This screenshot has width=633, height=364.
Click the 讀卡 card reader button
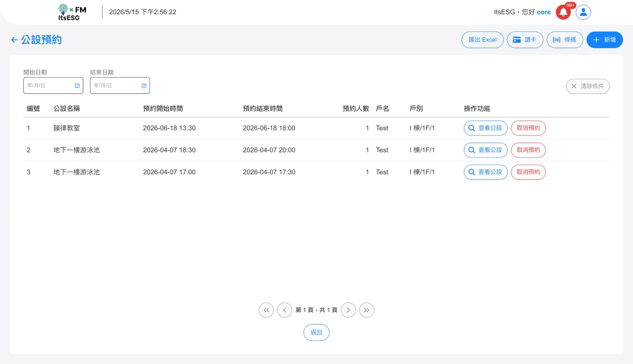point(525,40)
